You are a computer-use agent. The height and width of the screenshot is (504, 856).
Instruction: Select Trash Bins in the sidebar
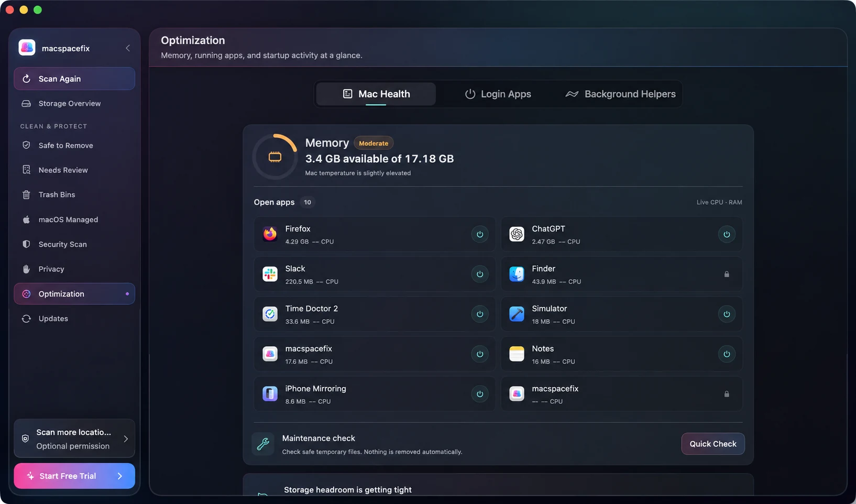click(x=74, y=195)
